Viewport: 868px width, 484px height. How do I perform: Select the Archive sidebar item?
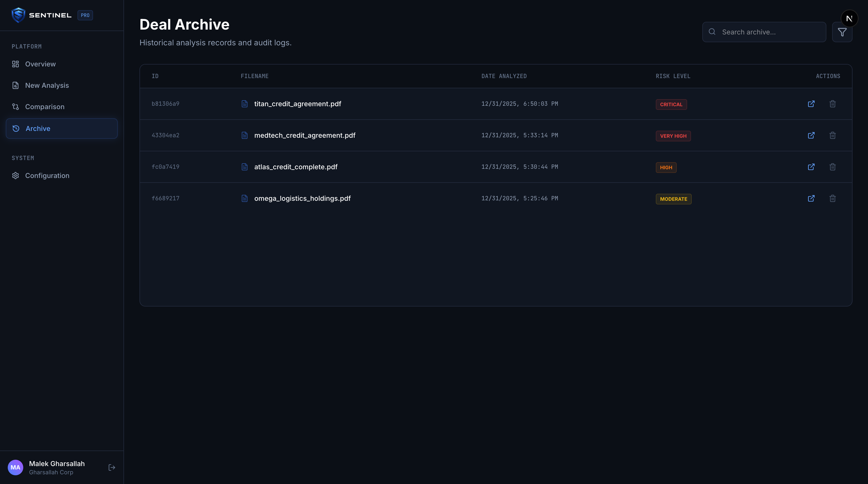pyautogui.click(x=38, y=129)
